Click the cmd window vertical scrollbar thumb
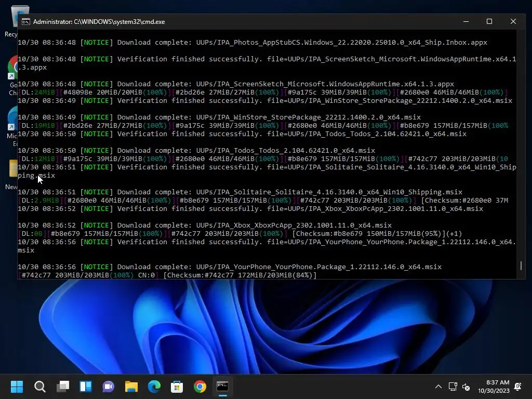The width and height of the screenshot is (532, 399). [521, 265]
